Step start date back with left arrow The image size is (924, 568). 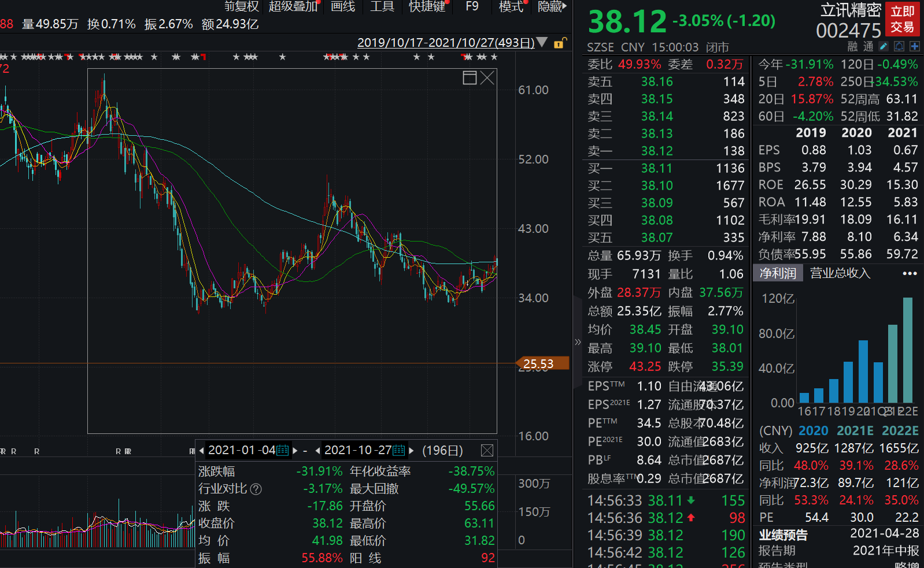202,450
